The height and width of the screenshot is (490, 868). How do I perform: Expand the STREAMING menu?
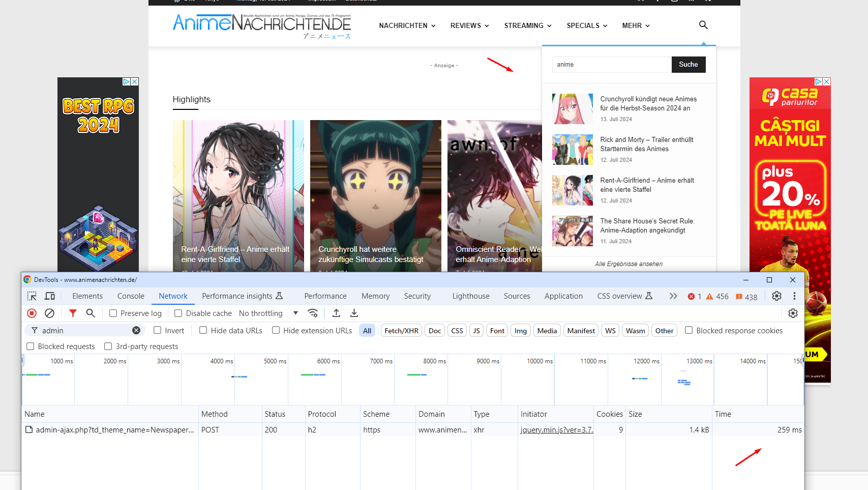coord(528,25)
